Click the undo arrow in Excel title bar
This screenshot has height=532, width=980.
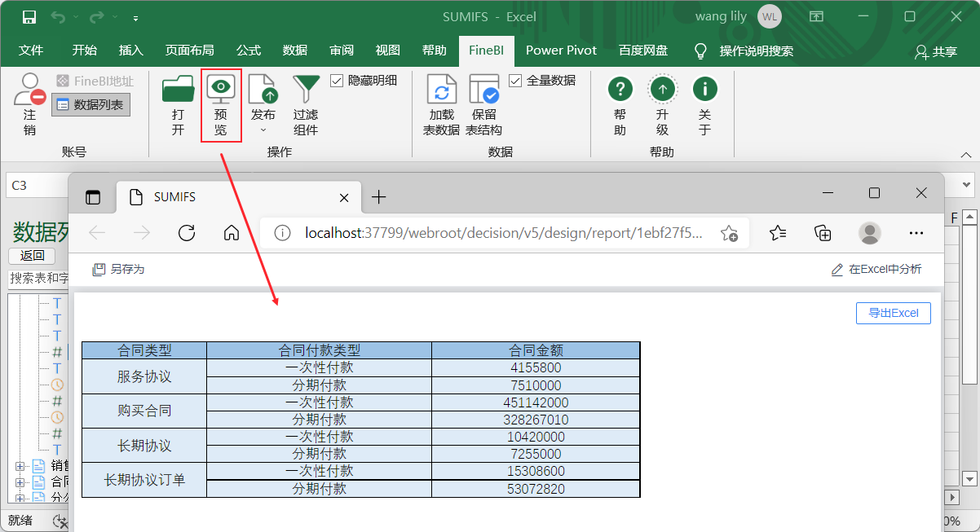(57, 16)
